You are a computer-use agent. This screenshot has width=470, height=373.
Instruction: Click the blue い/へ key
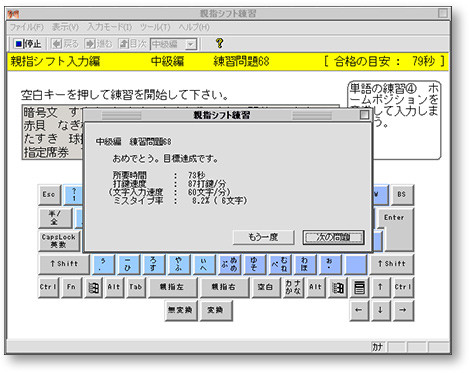(x=204, y=264)
